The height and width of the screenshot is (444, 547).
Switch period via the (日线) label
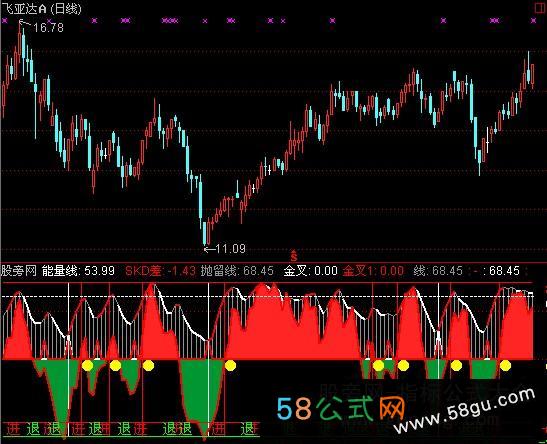click(x=66, y=8)
